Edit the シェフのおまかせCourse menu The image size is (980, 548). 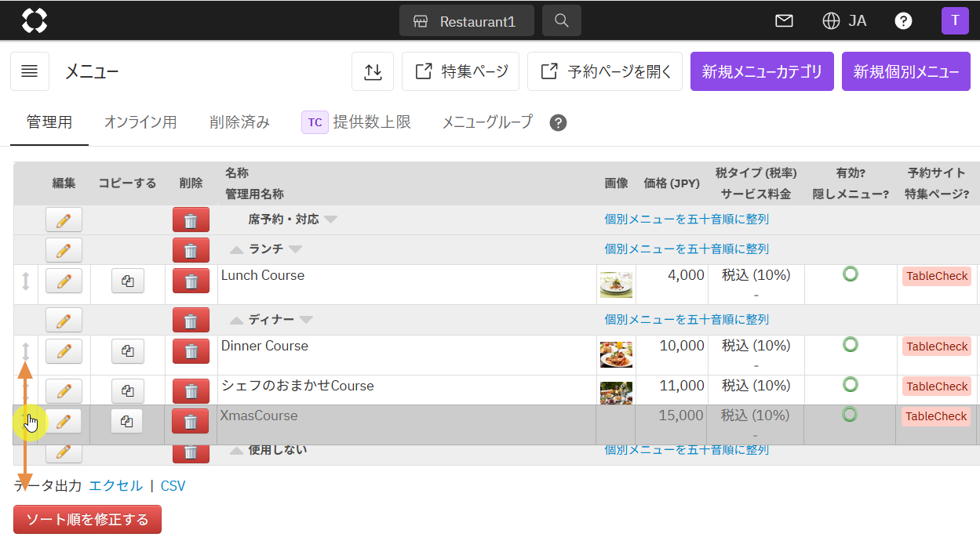pos(64,390)
